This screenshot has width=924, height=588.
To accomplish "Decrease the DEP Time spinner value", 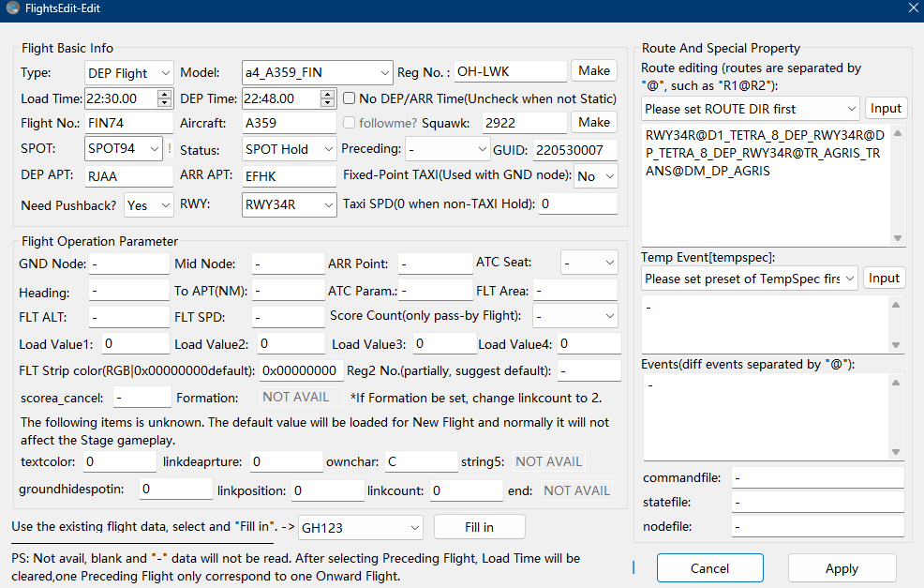I will pyautogui.click(x=328, y=102).
